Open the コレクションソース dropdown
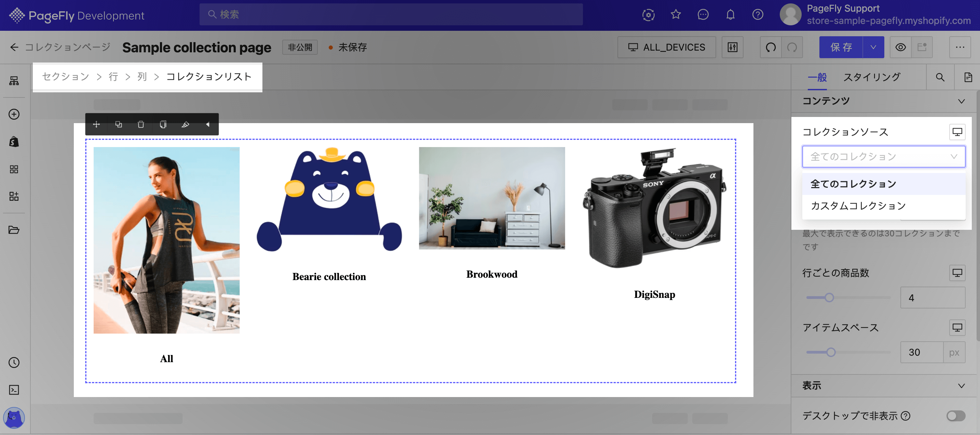The image size is (980, 435). (x=884, y=156)
